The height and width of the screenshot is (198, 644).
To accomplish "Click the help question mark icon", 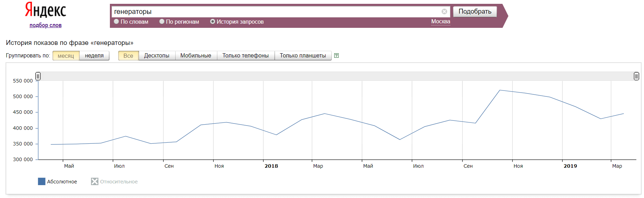I will point(336,55).
